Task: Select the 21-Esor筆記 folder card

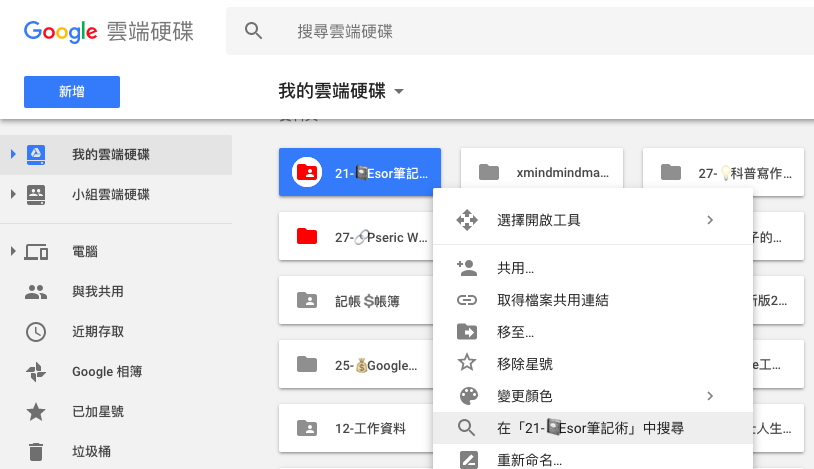Action: [x=360, y=172]
